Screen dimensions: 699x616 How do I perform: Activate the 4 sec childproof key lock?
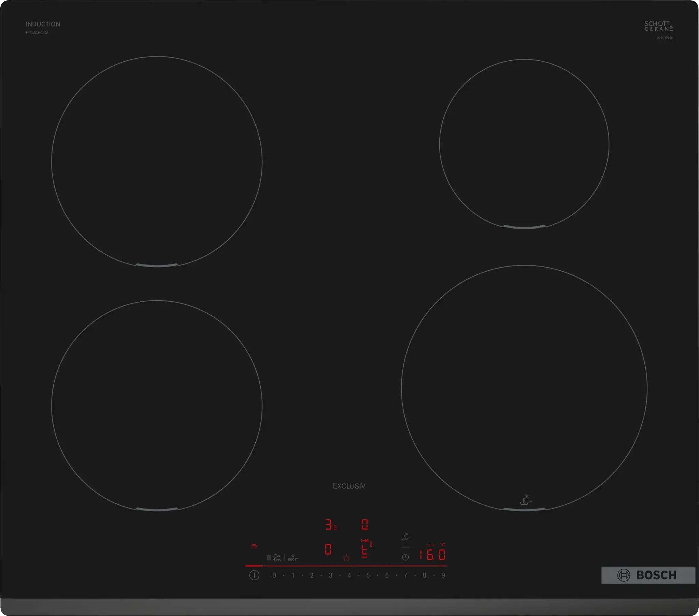[x=277, y=557]
